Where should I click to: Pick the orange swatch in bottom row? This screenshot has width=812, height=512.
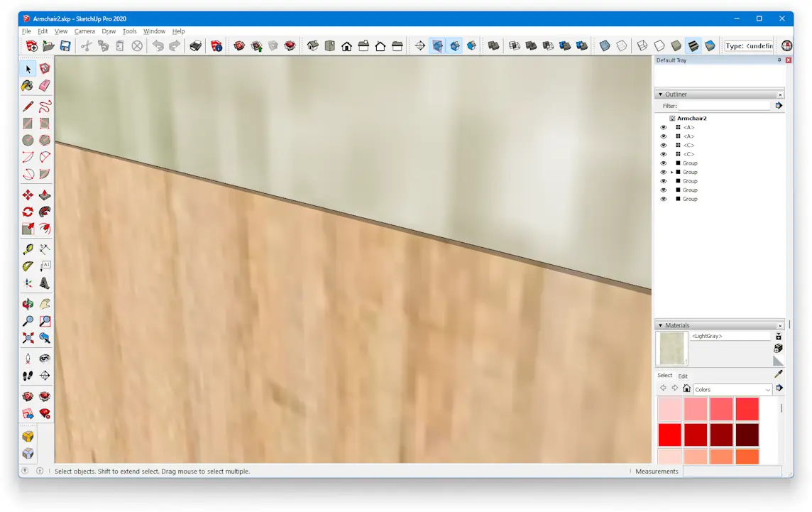(x=747, y=457)
